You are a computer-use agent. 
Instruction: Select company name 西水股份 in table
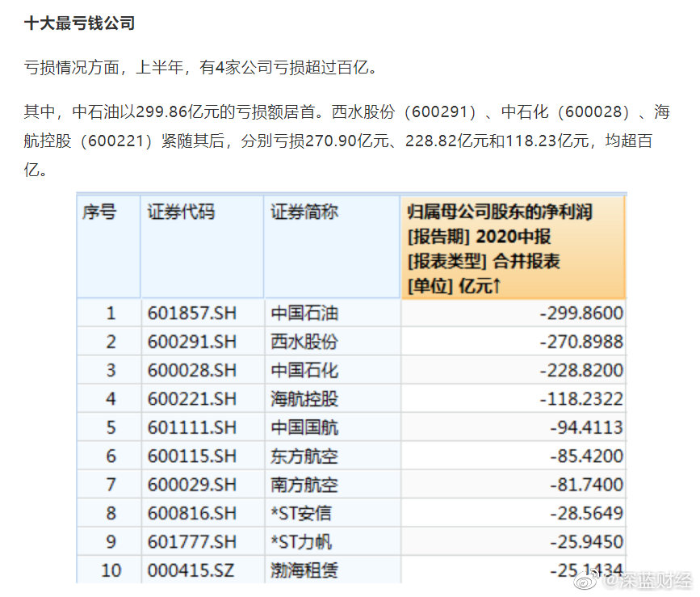[304, 342]
